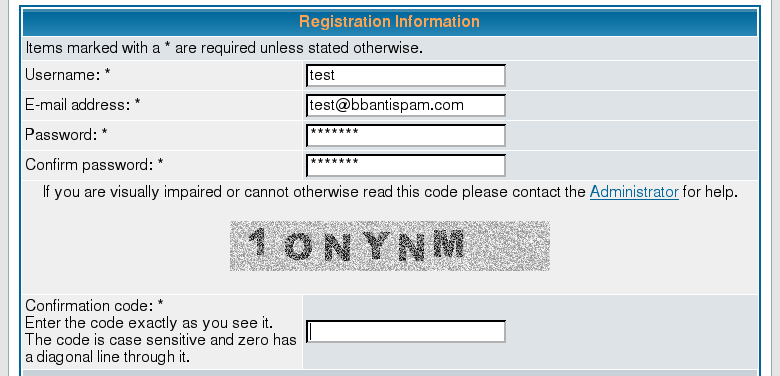Click the 'Password: *' label text
This screenshot has width=780, height=376.
66,135
